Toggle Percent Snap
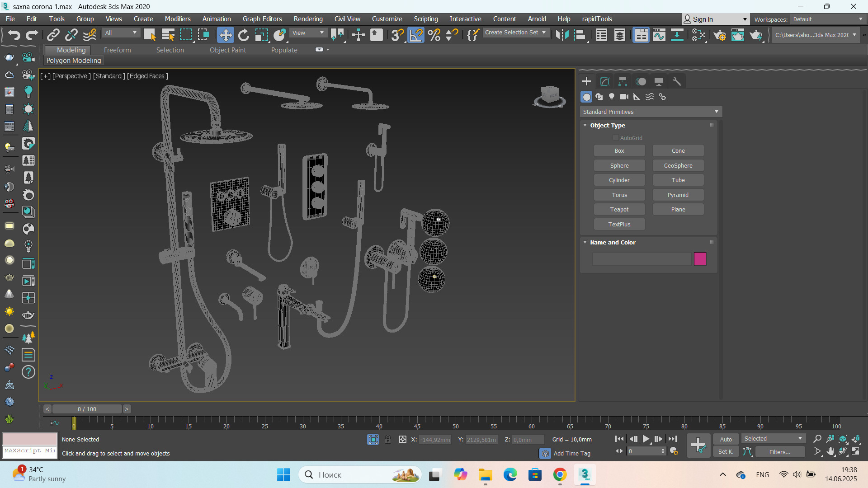The width and height of the screenshot is (868, 488). point(434,35)
